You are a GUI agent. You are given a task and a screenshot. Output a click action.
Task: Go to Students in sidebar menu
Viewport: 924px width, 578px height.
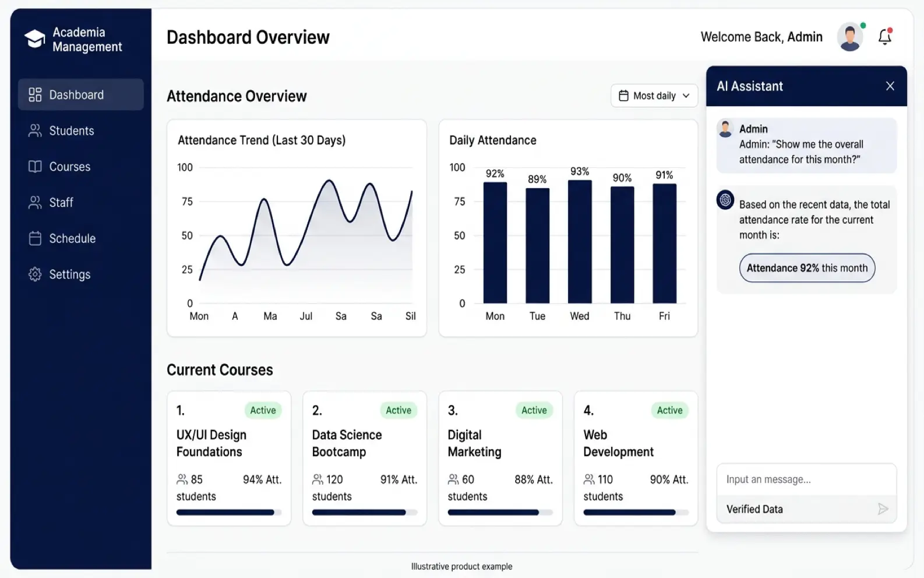[x=81, y=131]
